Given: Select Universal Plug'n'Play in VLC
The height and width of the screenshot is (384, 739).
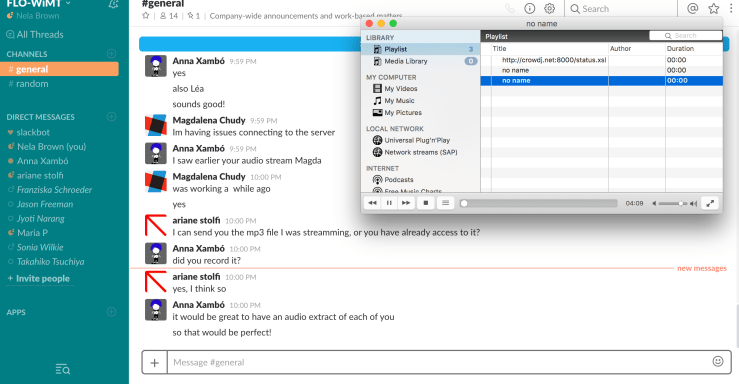Looking at the screenshot, I should click(411, 140).
